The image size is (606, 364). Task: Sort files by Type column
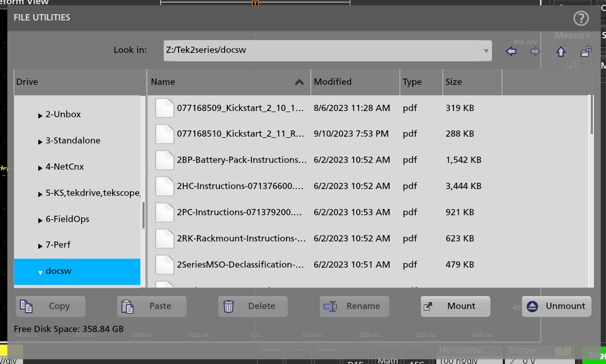421,82
